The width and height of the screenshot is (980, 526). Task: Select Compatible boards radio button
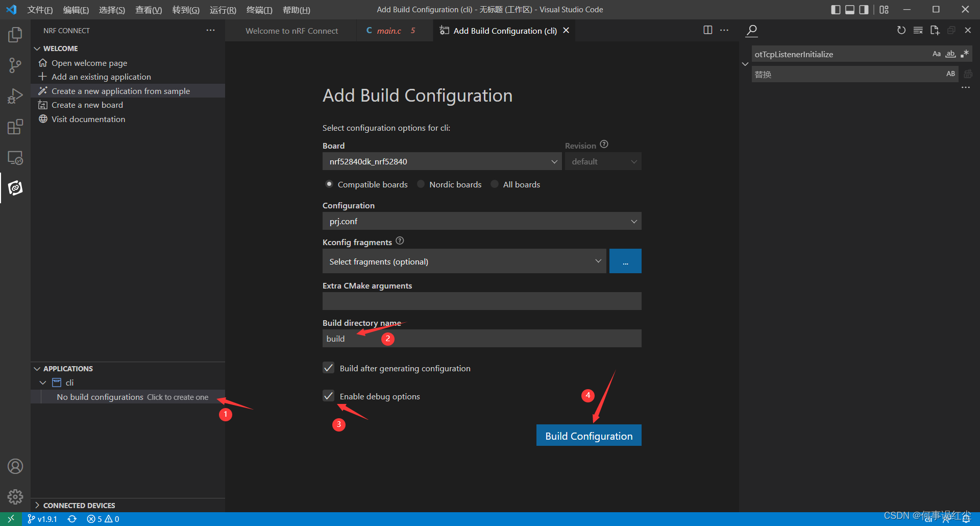point(329,184)
